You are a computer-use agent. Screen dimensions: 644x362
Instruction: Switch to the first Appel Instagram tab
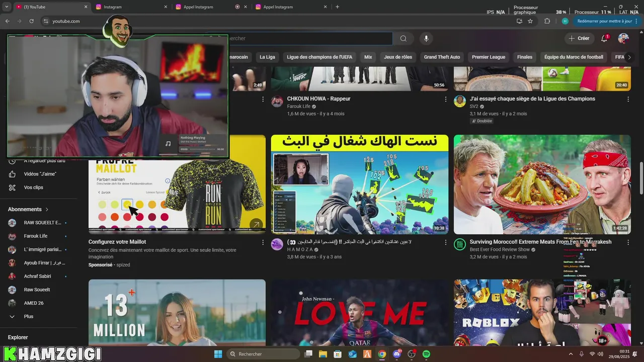click(x=210, y=7)
